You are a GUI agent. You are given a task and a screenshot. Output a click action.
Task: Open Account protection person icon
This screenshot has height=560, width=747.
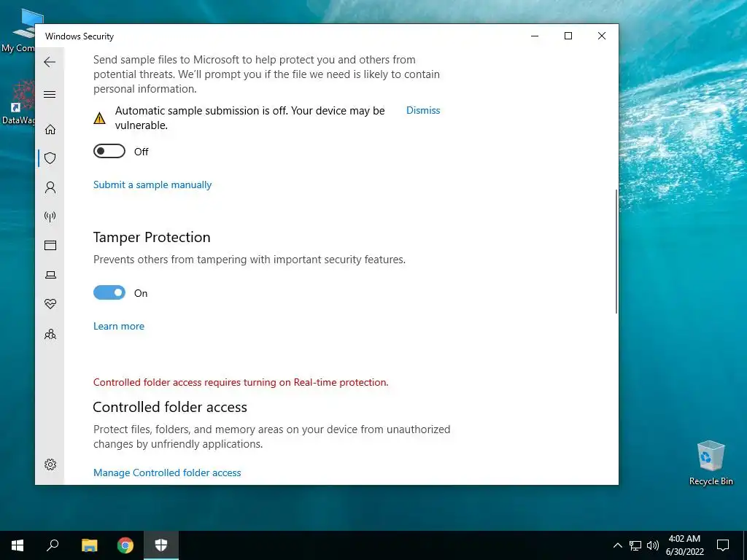coord(50,187)
